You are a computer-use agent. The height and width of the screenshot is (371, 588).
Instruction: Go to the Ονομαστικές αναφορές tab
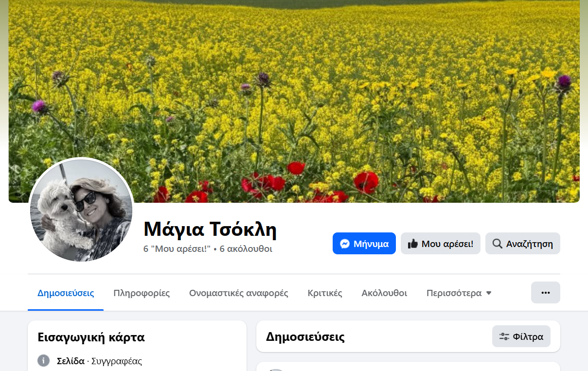[x=239, y=293]
